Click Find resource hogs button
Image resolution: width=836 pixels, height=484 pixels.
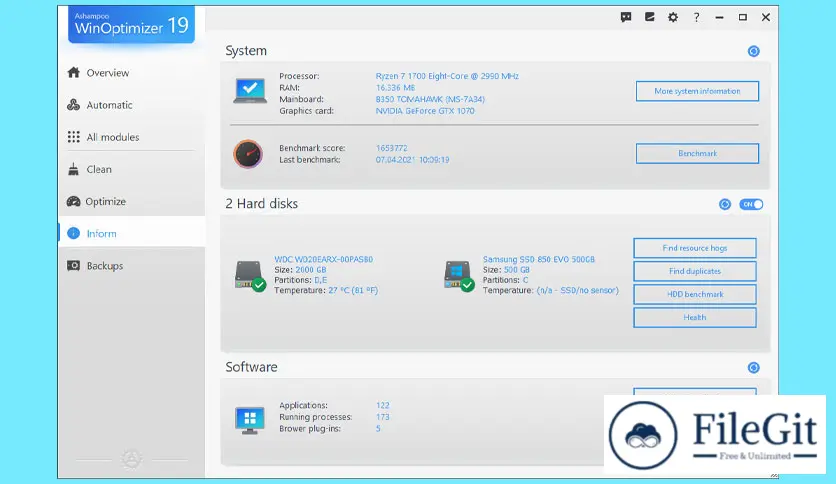[695, 248]
